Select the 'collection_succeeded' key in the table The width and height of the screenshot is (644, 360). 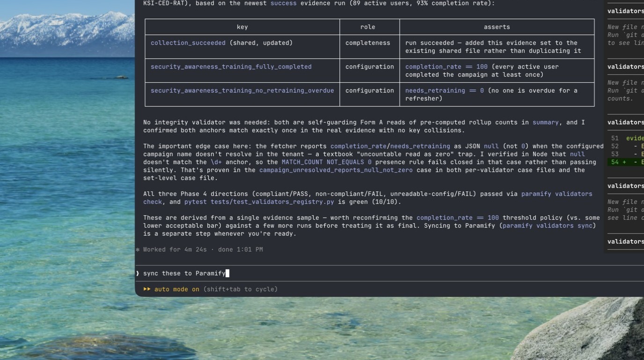coord(188,43)
